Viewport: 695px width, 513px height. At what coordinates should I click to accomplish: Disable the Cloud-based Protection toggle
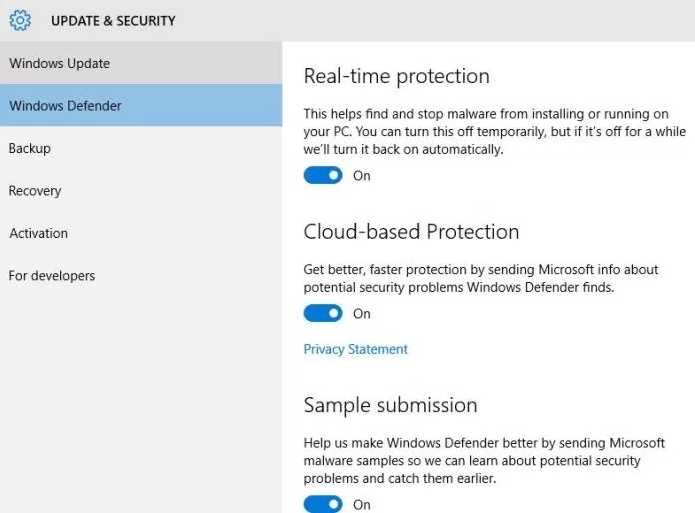323,313
